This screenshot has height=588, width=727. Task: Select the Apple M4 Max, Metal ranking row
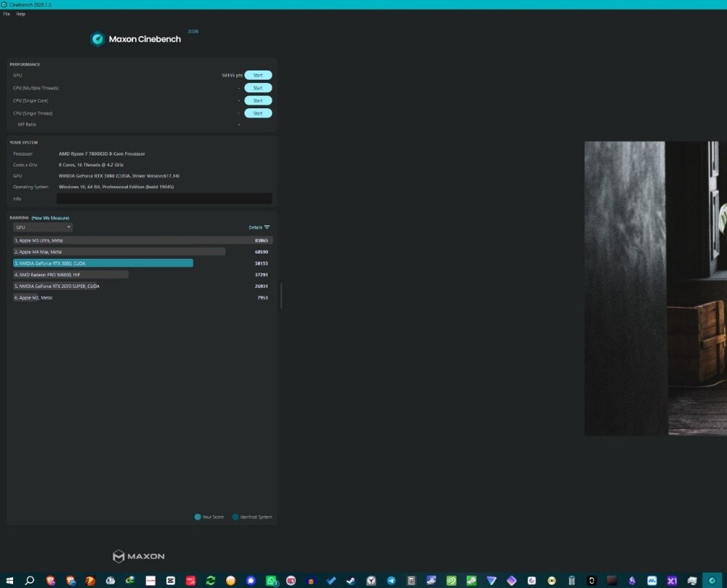(x=142, y=252)
